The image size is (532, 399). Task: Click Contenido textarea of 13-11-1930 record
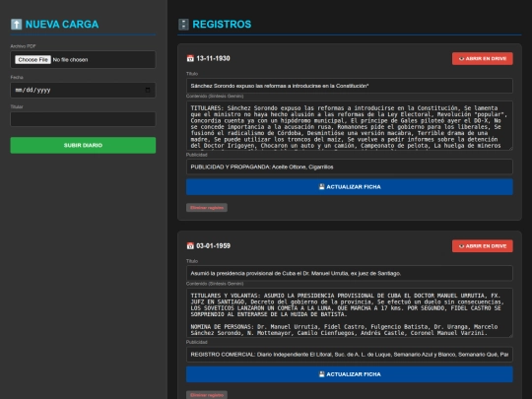[x=350, y=125]
